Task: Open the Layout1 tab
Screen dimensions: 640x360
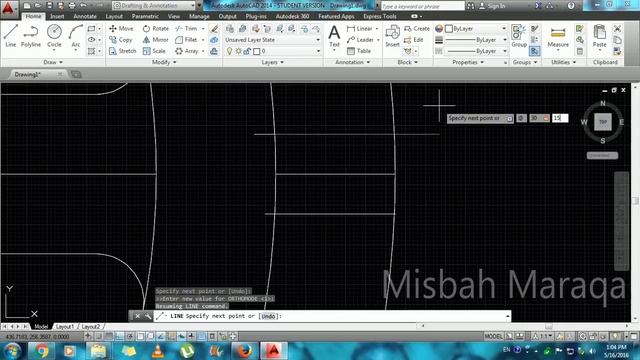Action: [x=65, y=327]
